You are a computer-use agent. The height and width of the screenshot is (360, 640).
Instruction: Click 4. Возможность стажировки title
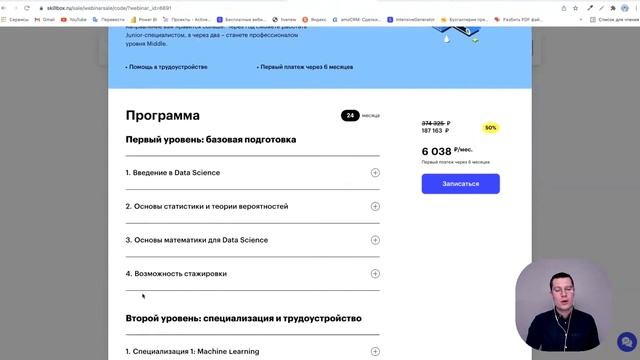176,274
